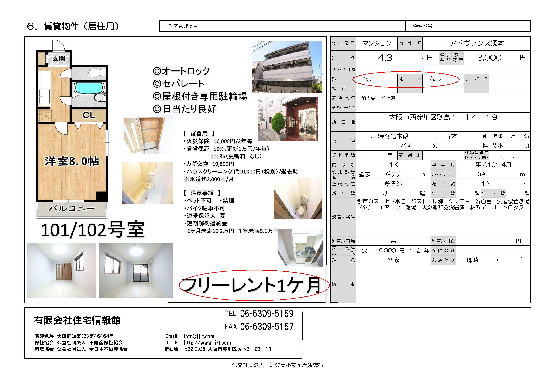Viewport: 555px width, 392px height.
Task: Click the toilet room photo
Action: click(x=298, y=199)
